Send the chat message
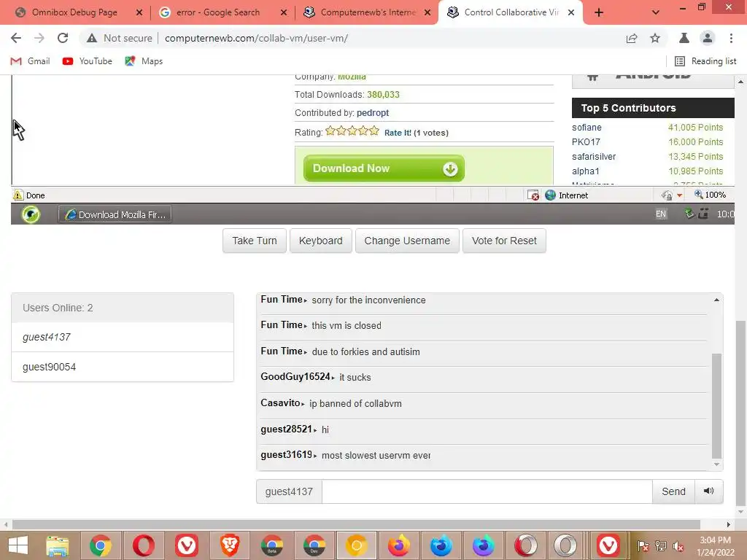747x560 pixels. [x=673, y=491]
